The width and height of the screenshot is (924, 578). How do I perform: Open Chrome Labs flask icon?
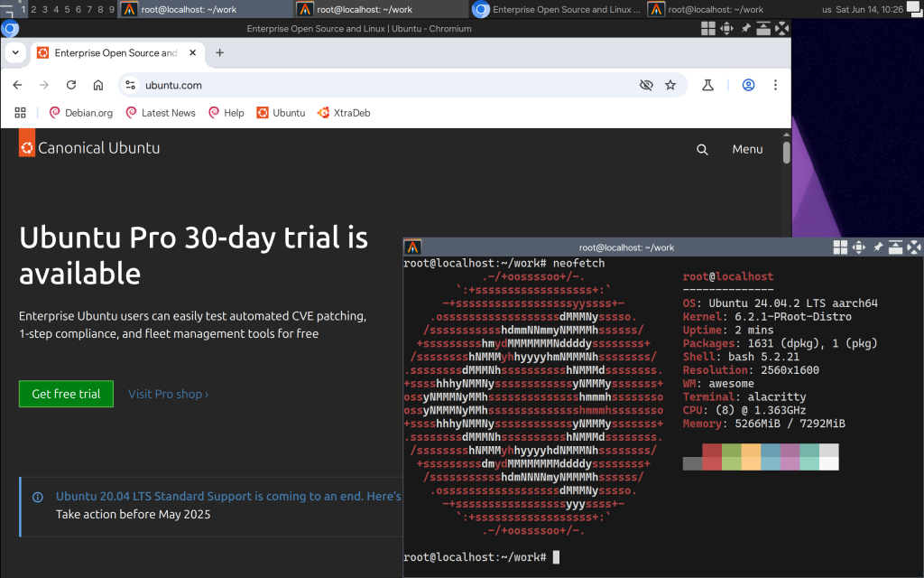point(707,85)
